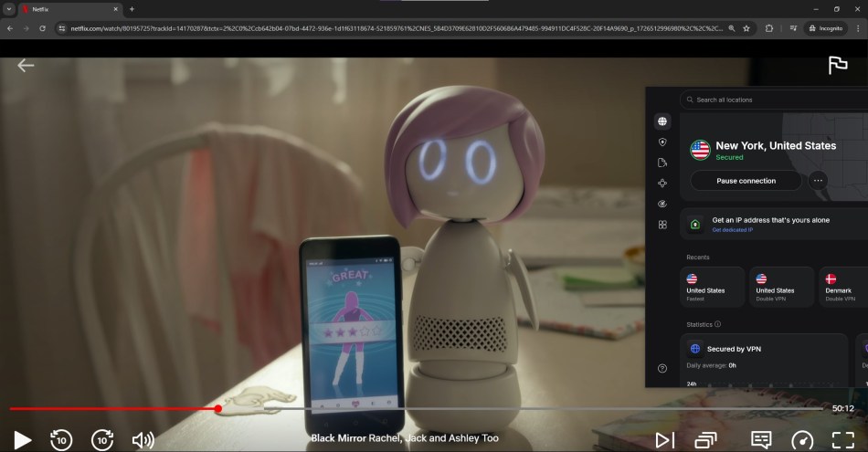
Task: Open VPN meshnet icon
Action: (x=662, y=184)
